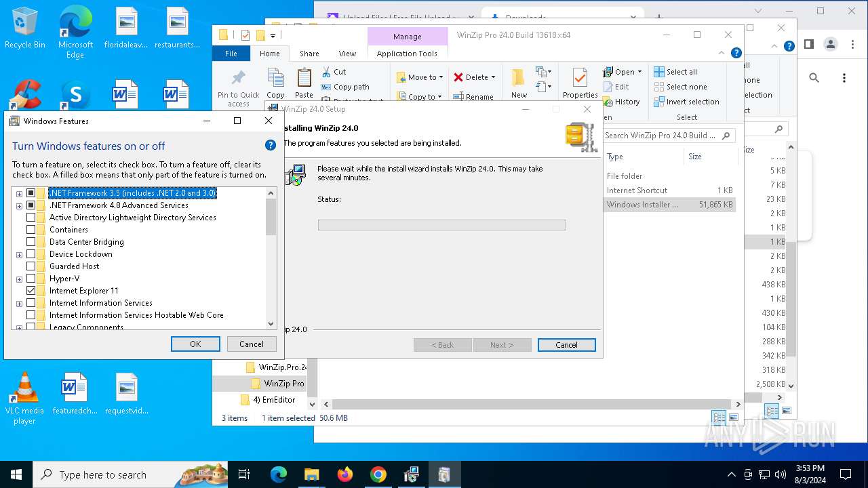This screenshot has width=868, height=488.
Task: Click the blue Help icon in Windows Features
Action: tap(270, 145)
